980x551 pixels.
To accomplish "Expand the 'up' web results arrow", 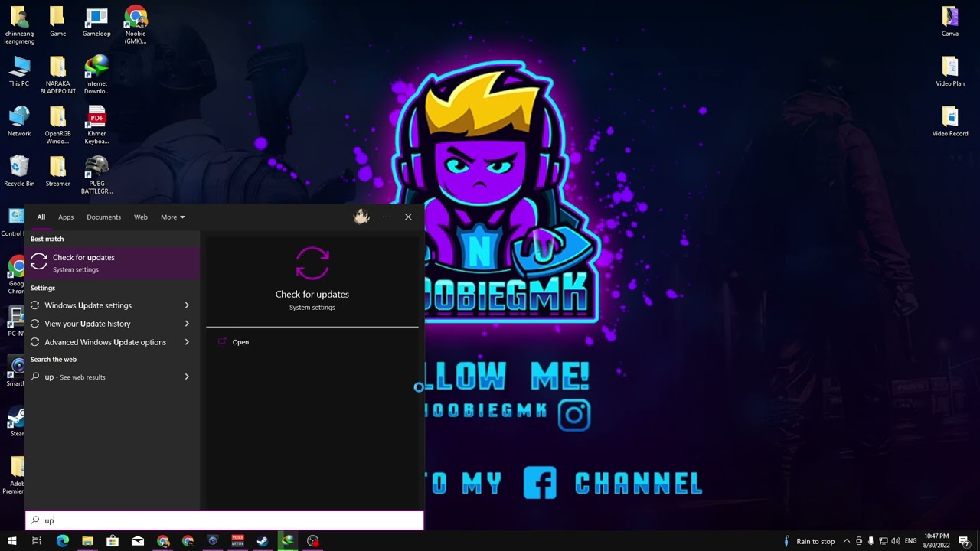I will 187,377.
